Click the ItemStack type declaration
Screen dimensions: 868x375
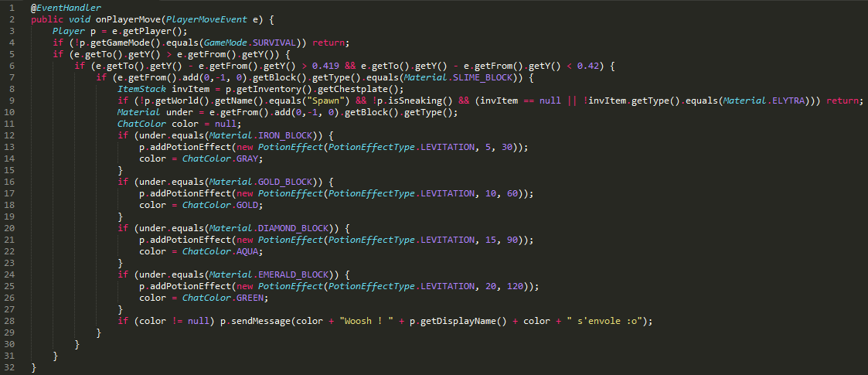136,89
